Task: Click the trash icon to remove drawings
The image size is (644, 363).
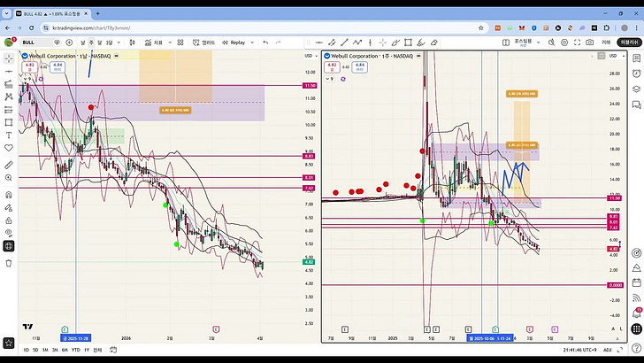Action: [9, 263]
